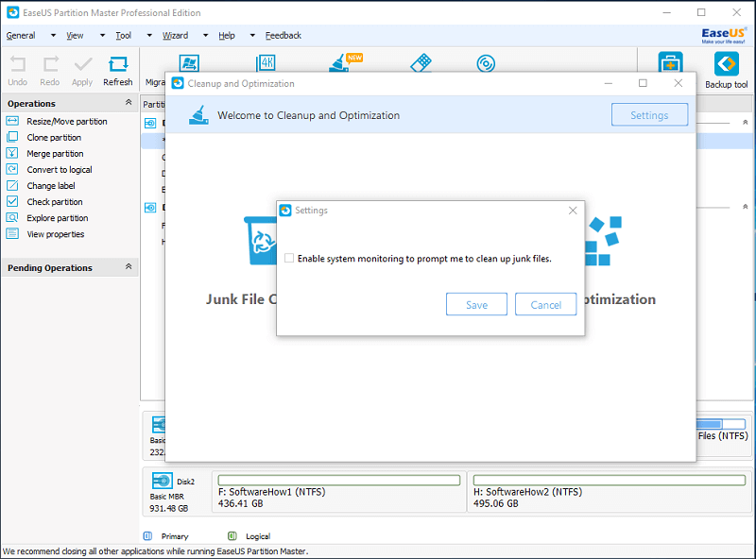Click the Backup tool icon

point(726,65)
